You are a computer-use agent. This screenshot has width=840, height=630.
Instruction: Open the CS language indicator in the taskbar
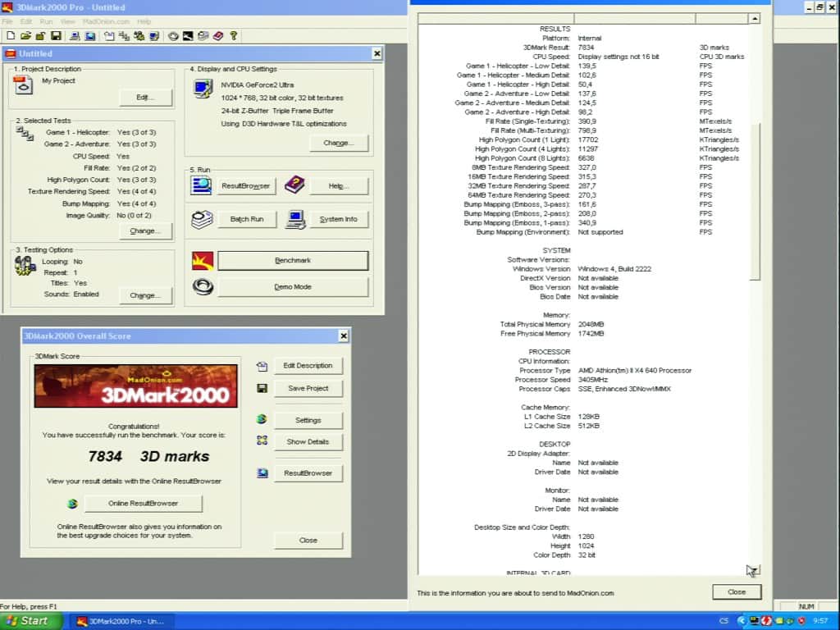[x=724, y=620]
